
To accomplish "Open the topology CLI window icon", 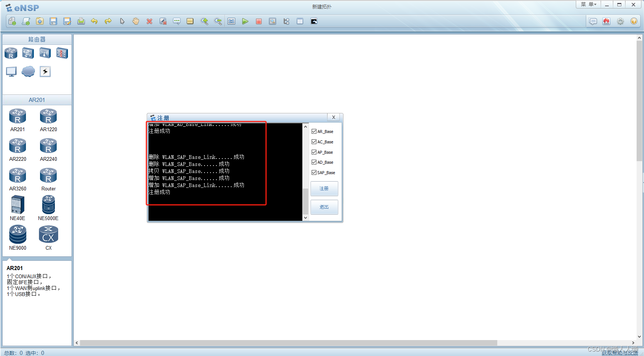I will [314, 21].
